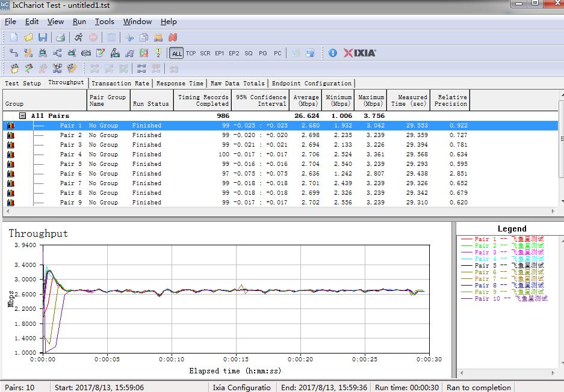Toggle the EP1 filter button
The width and height of the screenshot is (564, 392).
[x=219, y=54]
